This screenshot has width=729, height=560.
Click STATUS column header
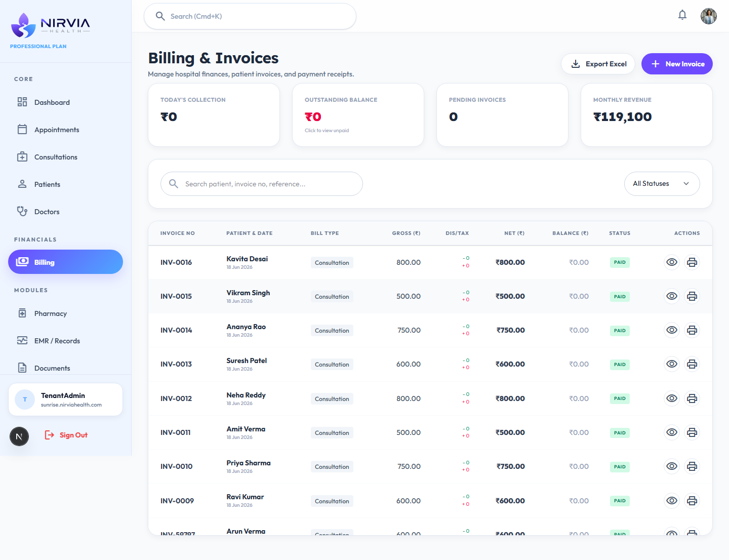(620, 233)
